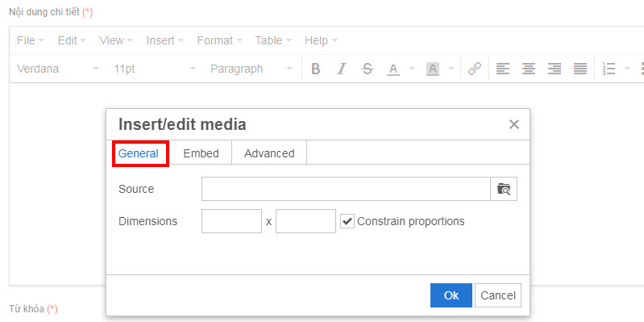Apply background highlight color icon

(433, 69)
